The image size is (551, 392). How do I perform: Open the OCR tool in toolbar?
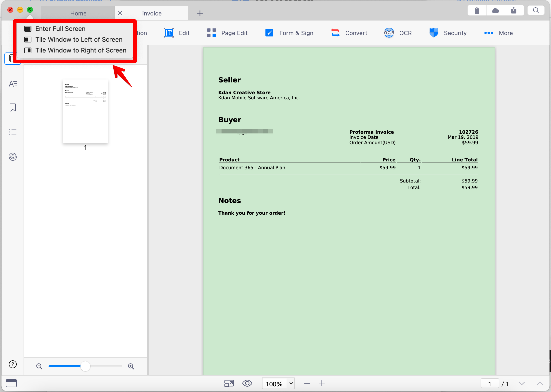398,33
